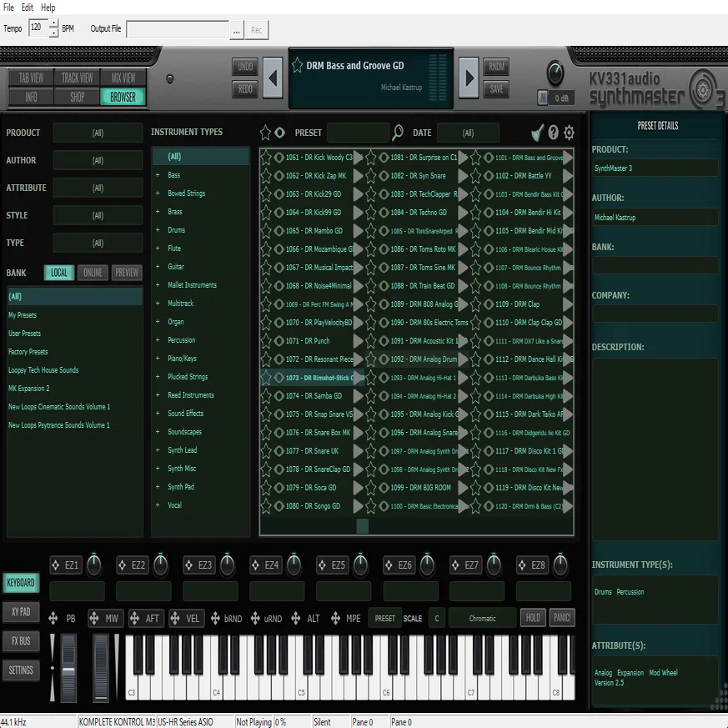Enable PREVIEW bank mode
Image resolution: width=728 pixels, height=728 pixels.
click(126, 273)
